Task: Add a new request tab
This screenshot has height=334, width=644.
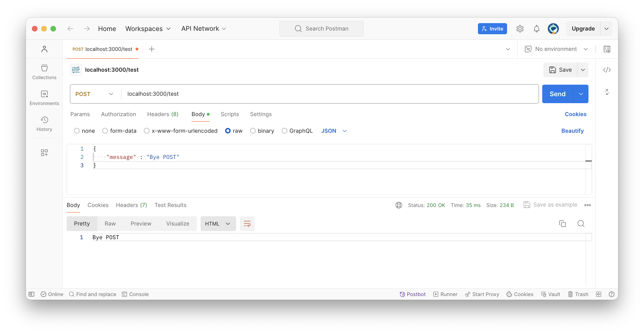Action: click(152, 49)
